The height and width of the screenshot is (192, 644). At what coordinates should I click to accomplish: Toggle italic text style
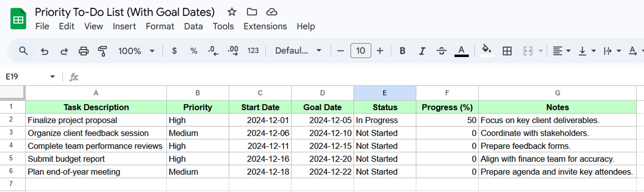422,51
